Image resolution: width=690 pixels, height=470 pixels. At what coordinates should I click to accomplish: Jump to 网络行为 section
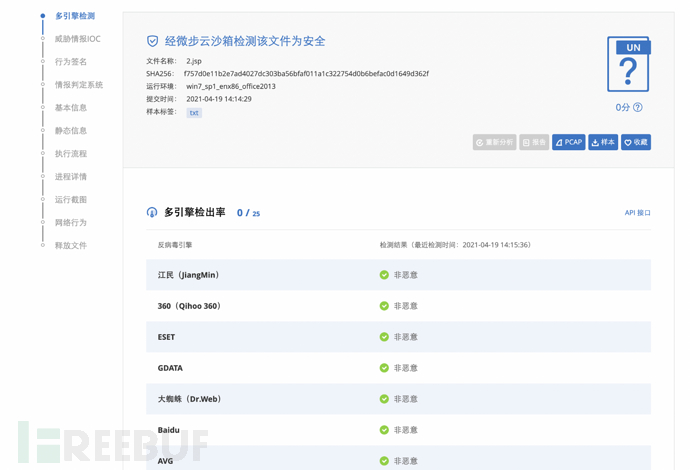click(x=71, y=223)
